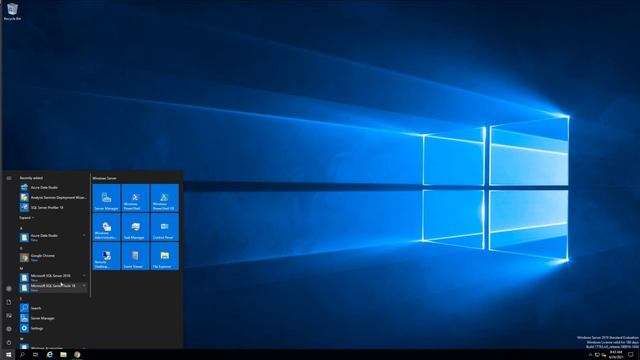Image resolution: width=640 pixels, height=360 pixels.
Task: Open the Event Viewer tile
Action: pos(136,256)
